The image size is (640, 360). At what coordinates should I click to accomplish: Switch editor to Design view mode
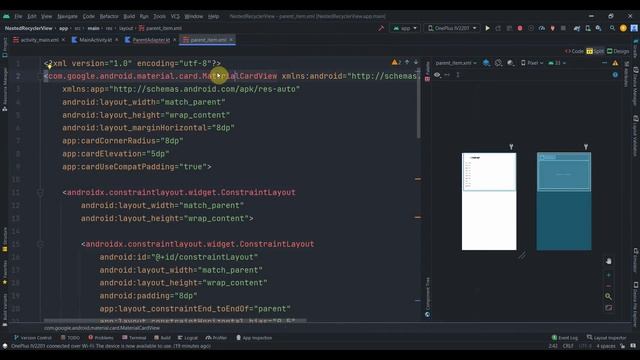[x=618, y=51]
